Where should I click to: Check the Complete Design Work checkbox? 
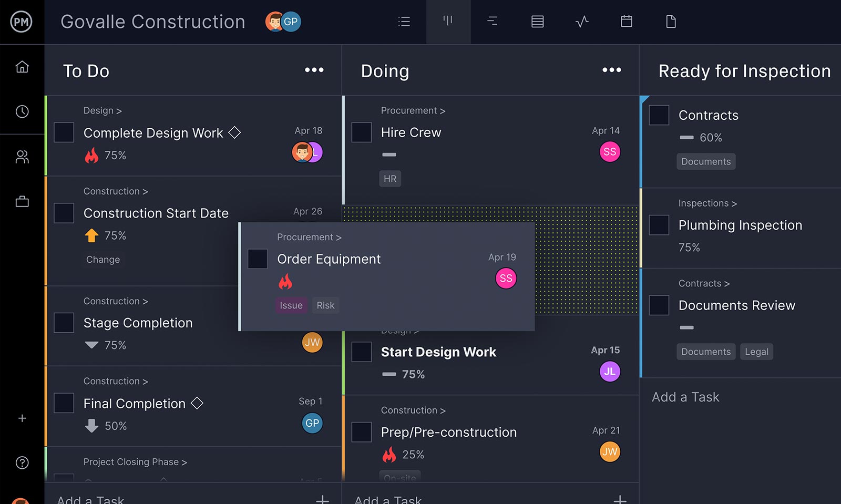pos(64,132)
